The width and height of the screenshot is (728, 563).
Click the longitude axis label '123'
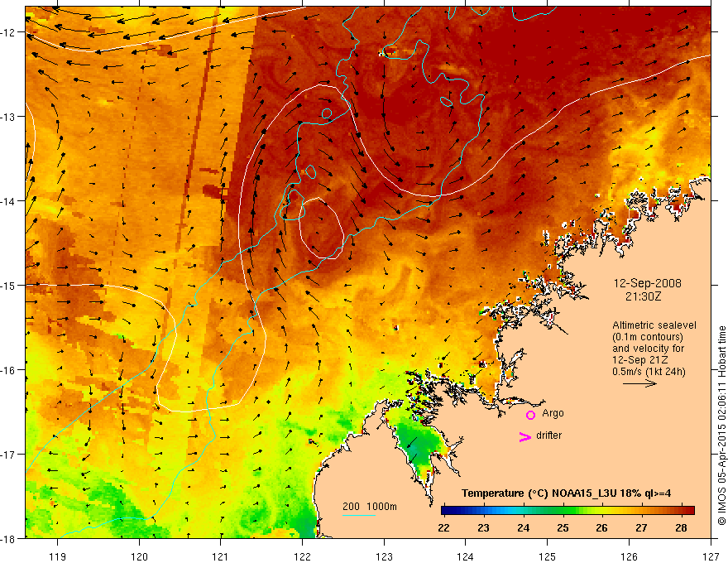pyautogui.click(x=384, y=556)
